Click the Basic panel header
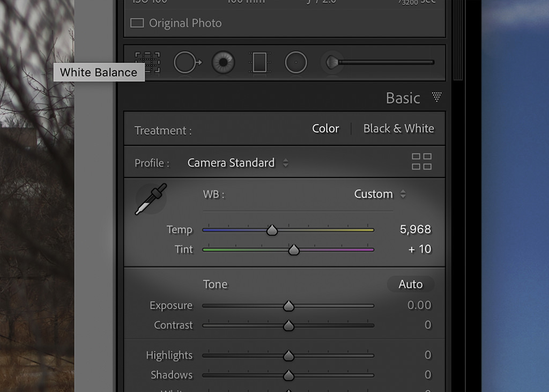 click(403, 98)
